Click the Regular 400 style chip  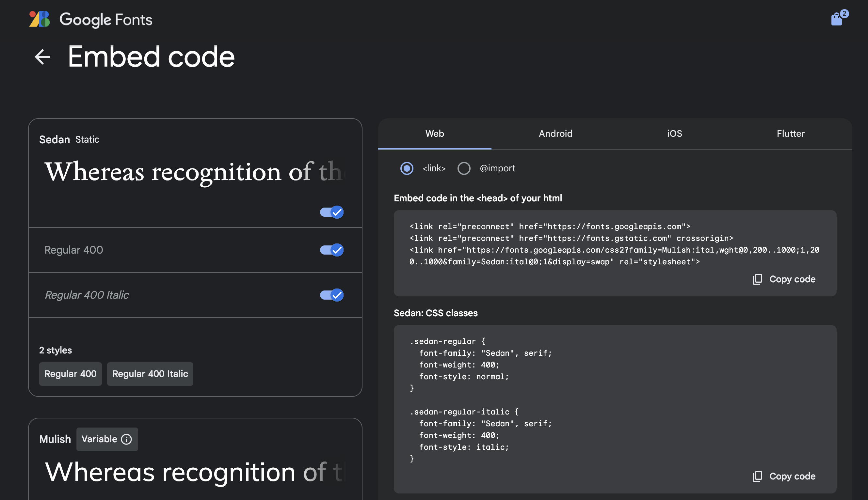pos(71,374)
